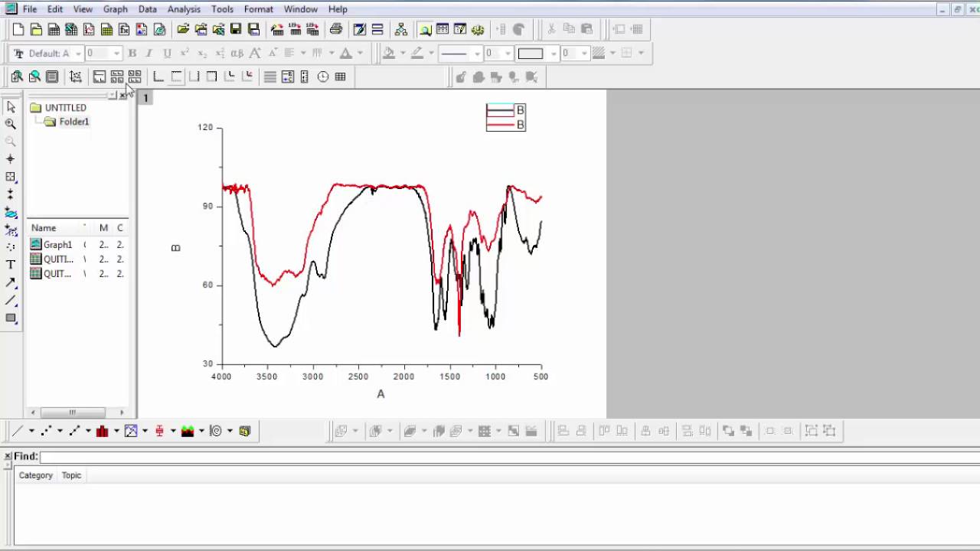Save the project with the floppy disk icon

[236, 30]
